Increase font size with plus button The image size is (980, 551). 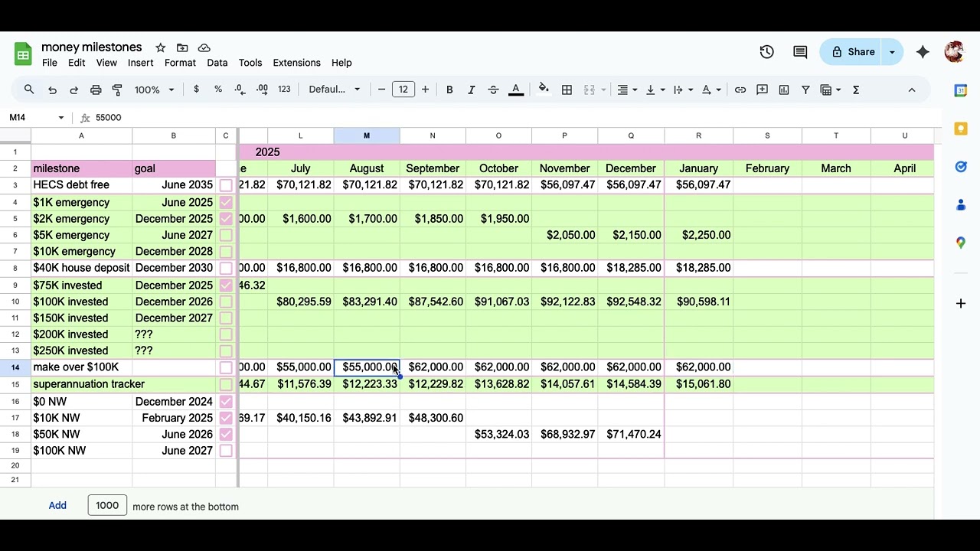pos(425,90)
